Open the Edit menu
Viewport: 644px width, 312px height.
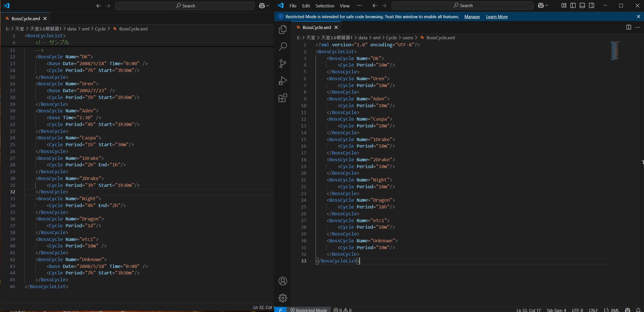click(306, 6)
